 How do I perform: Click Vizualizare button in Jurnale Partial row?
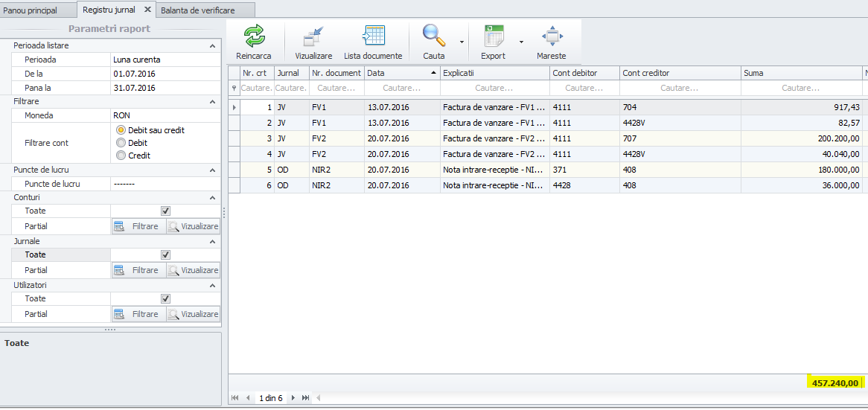click(194, 270)
